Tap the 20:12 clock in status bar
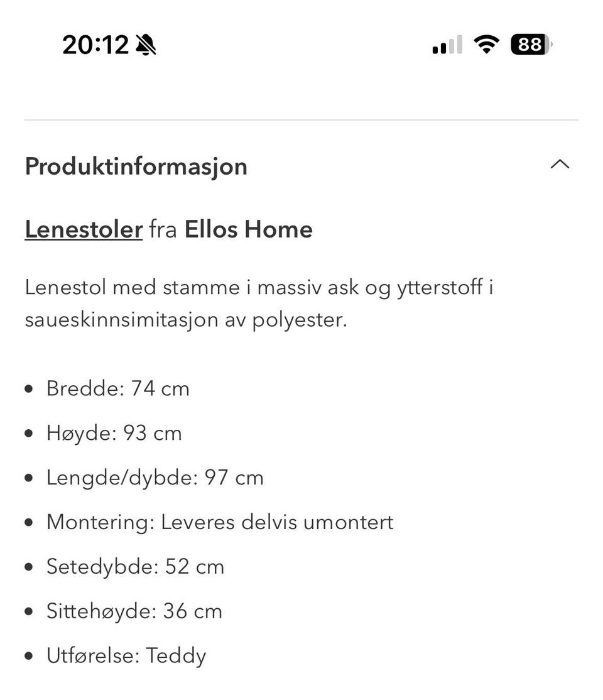The image size is (603, 700). tap(95, 45)
